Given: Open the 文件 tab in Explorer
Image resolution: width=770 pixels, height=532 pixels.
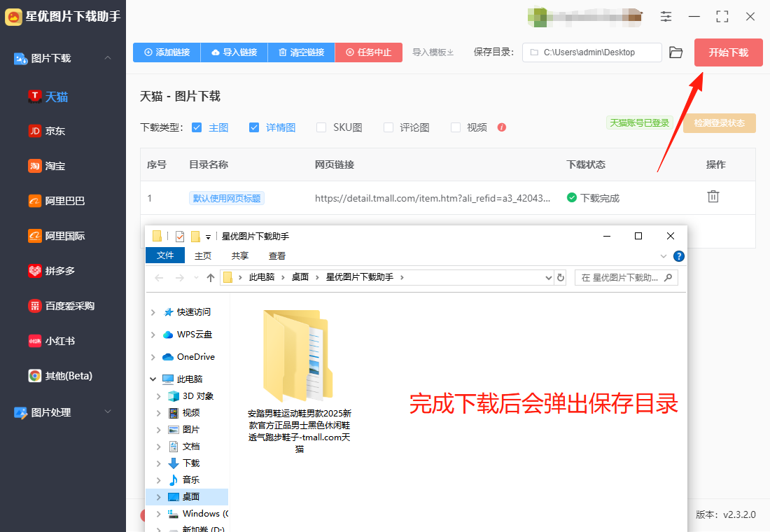Looking at the screenshot, I should point(165,255).
